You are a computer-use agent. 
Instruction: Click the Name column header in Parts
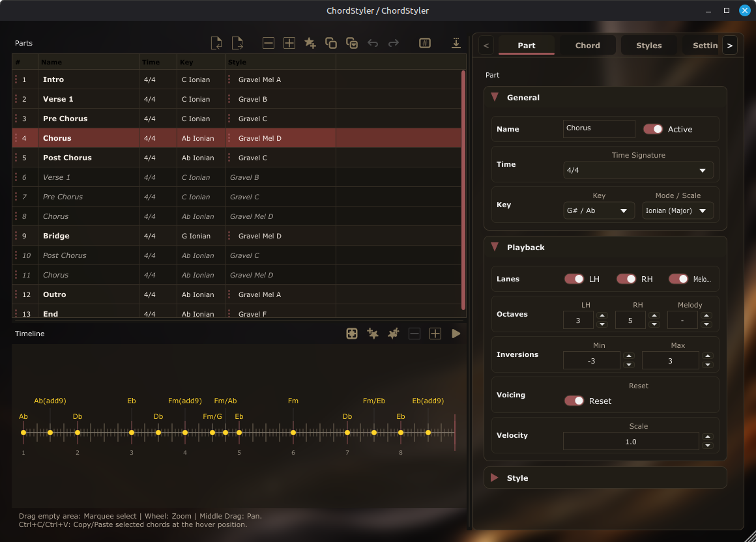[88, 62]
